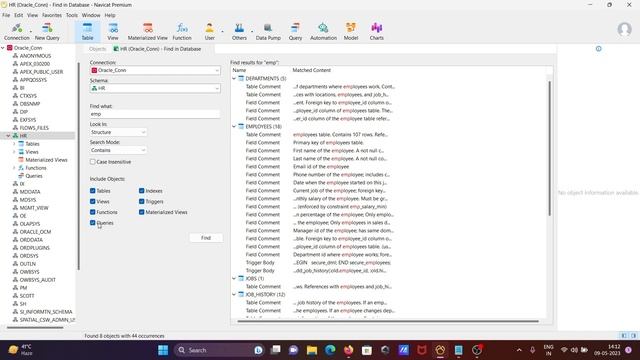Uncheck the Functions include option
The width and height of the screenshot is (640, 360).
[93, 212]
